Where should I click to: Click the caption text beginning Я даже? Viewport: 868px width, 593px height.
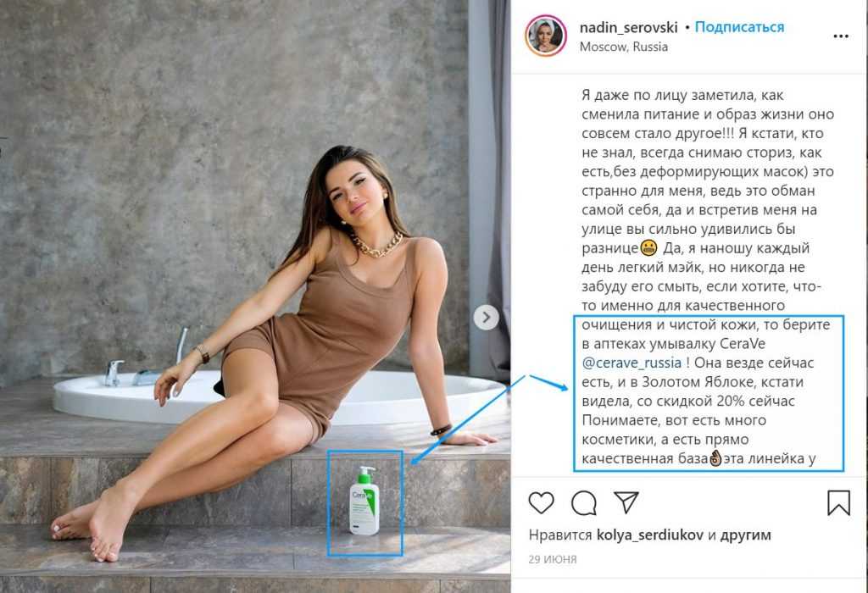tap(708, 276)
